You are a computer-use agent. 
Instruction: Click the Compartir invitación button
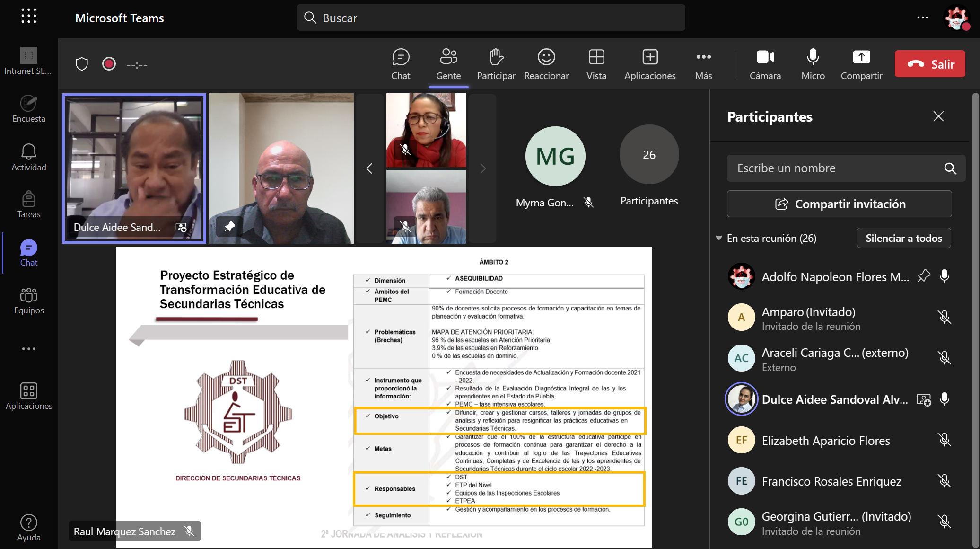(839, 204)
